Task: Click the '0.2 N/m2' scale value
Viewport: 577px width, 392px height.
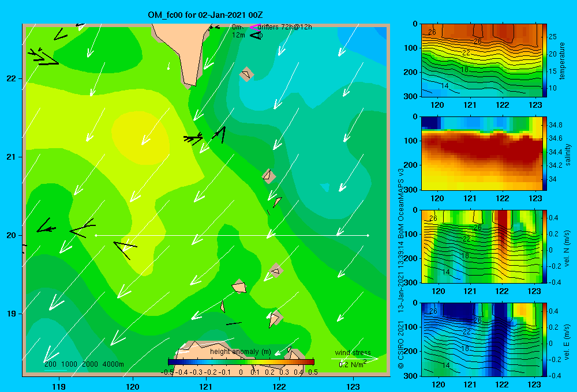Action: click(x=353, y=364)
